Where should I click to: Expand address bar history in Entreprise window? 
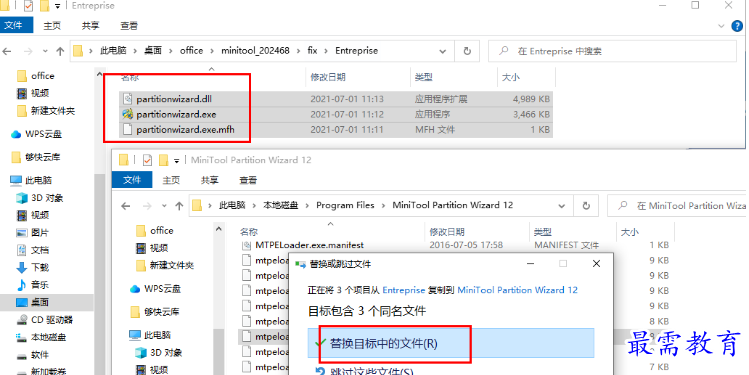(x=443, y=51)
